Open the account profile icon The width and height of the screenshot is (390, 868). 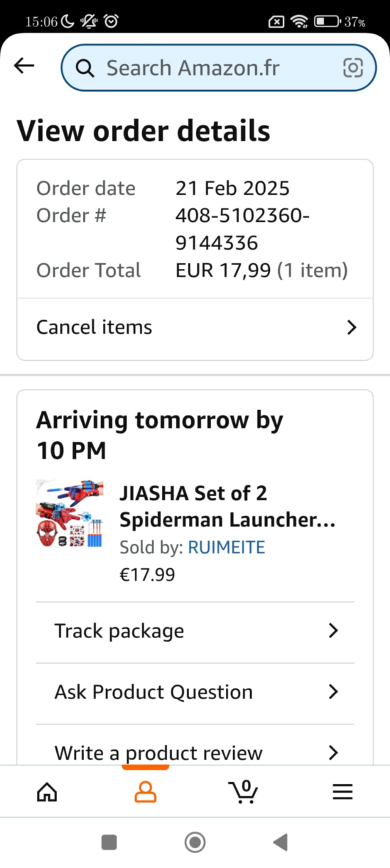(x=145, y=792)
